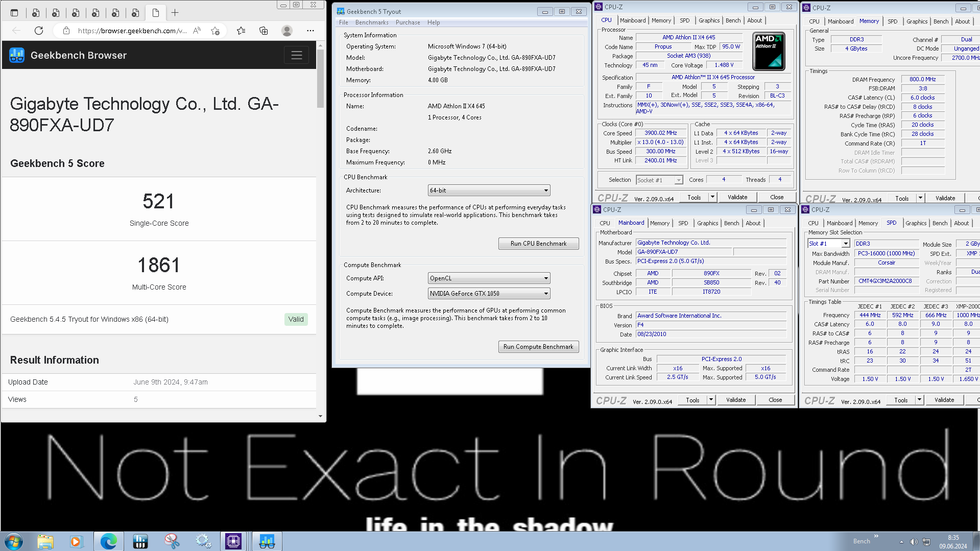This screenshot has height=551, width=980.
Task: Open the volume control in system tray
Action: [x=914, y=542]
